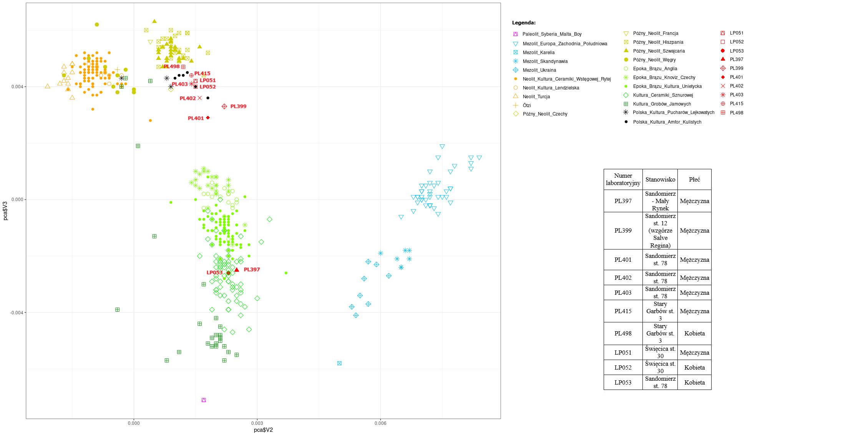The image size is (868, 436).
Task: Click the PL401 red diamond data point
Action: (208, 117)
